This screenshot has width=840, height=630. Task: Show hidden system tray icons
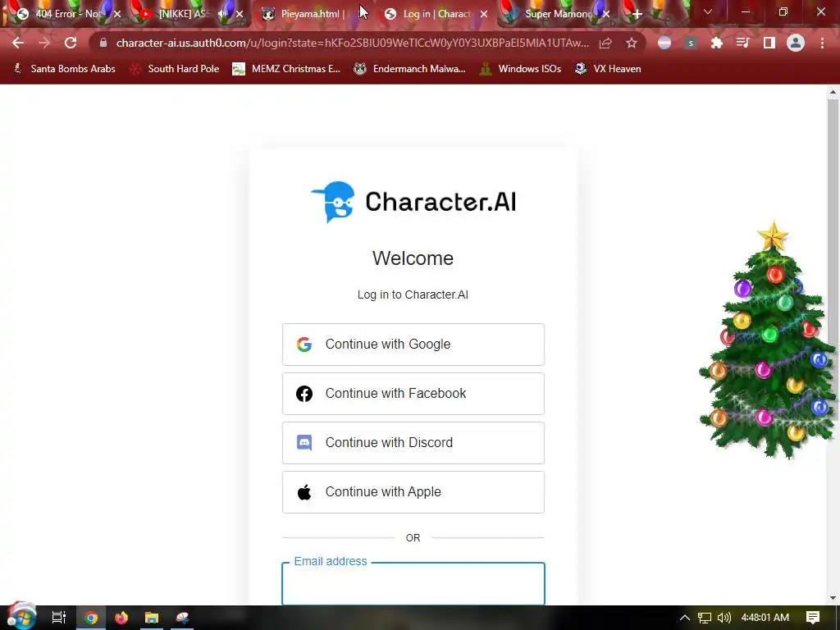tap(685, 618)
